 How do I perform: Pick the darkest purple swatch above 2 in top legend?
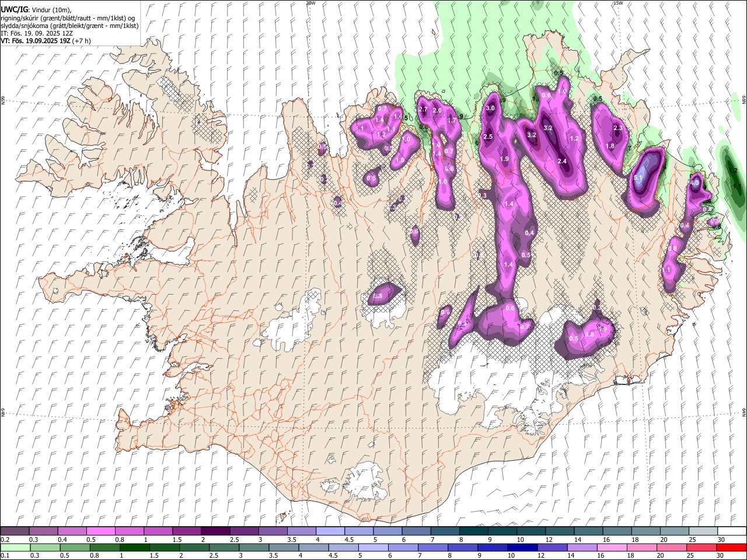click(215, 531)
